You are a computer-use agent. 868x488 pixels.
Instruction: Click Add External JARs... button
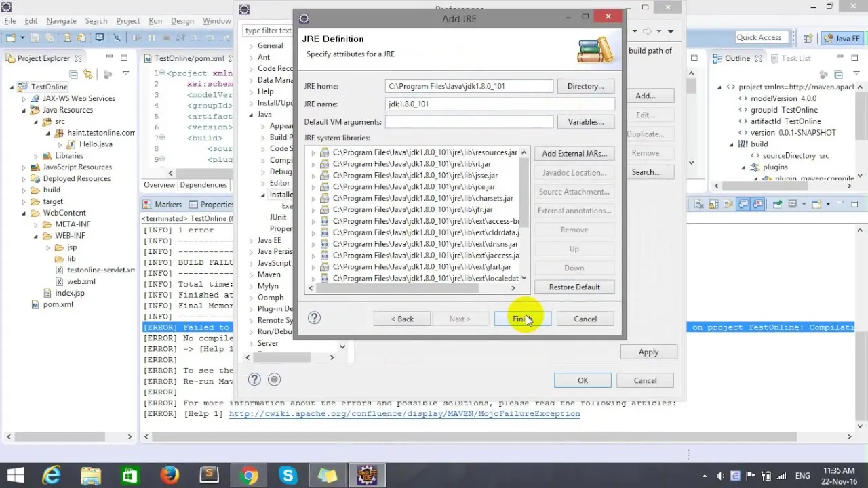[574, 154]
